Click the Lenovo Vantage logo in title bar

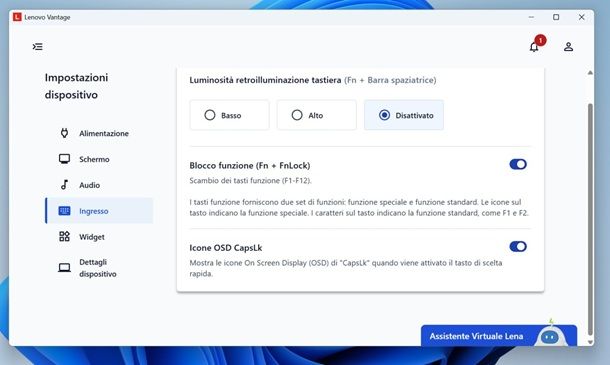pyautogui.click(x=17, y=17)
